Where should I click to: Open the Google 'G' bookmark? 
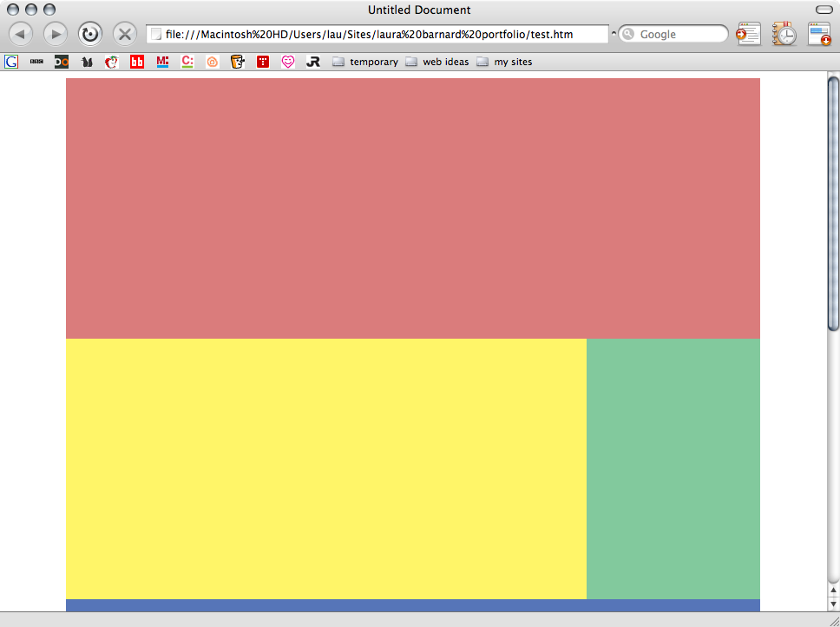11,62
